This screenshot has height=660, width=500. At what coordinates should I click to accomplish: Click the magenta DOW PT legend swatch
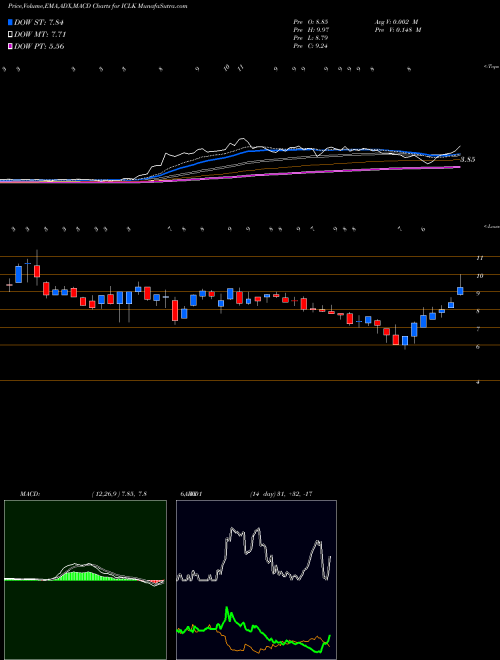[x=10, y=46]
